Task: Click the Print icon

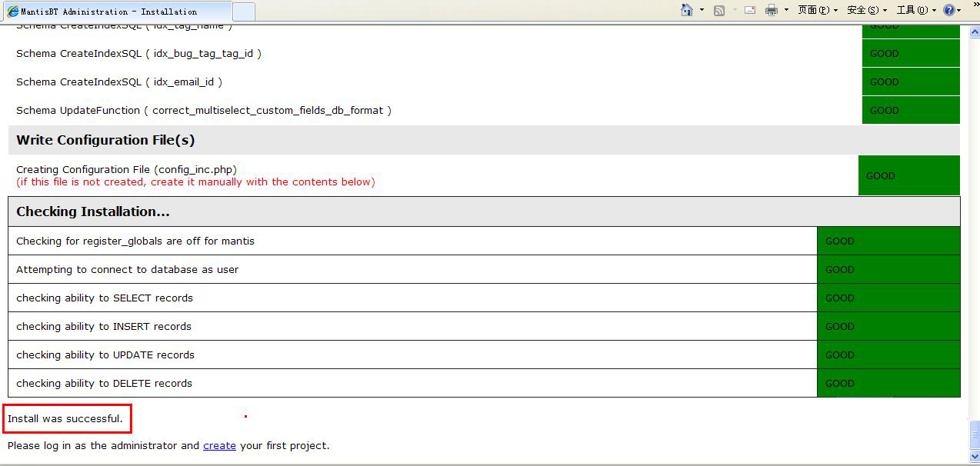Action: click(772, 11)
